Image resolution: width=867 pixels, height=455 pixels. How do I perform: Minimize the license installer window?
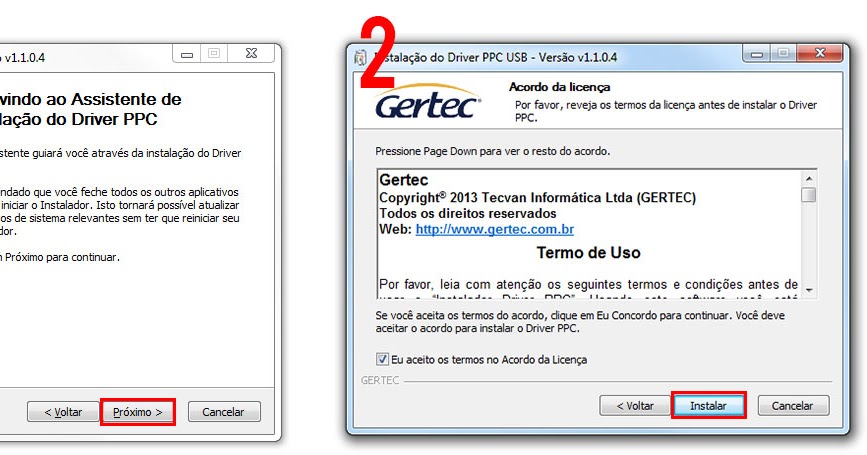(x=758, y=54)
